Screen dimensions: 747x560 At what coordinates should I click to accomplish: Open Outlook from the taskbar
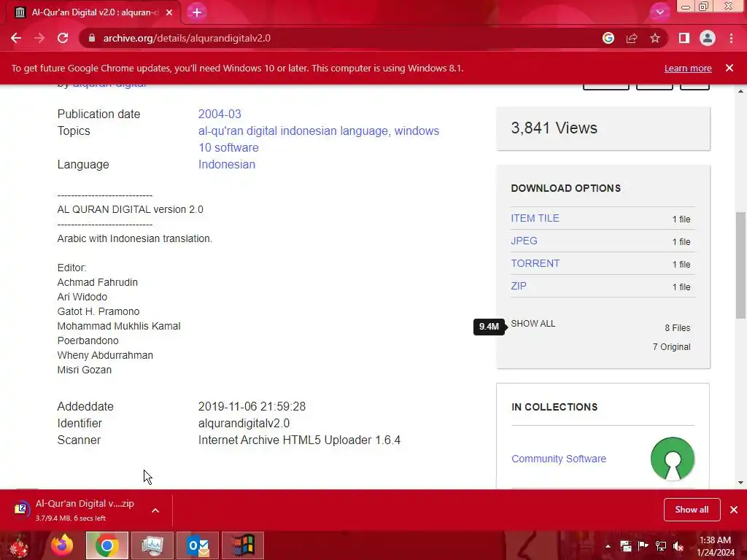click(x=198, y=545)
